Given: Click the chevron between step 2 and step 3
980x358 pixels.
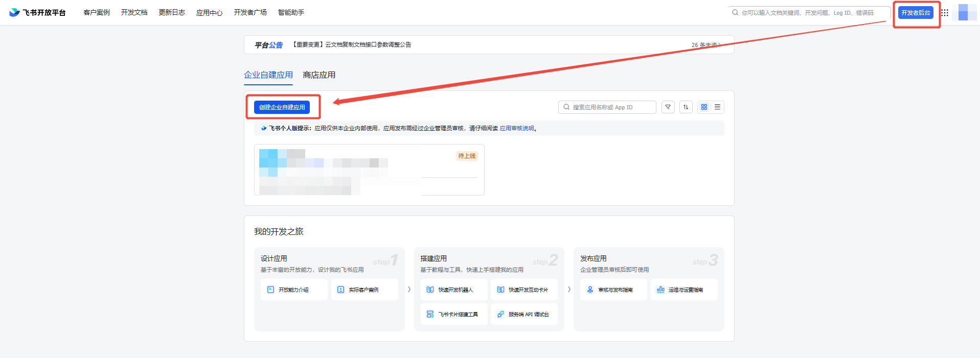Looking at the screenshot, I should pos(569,290).
